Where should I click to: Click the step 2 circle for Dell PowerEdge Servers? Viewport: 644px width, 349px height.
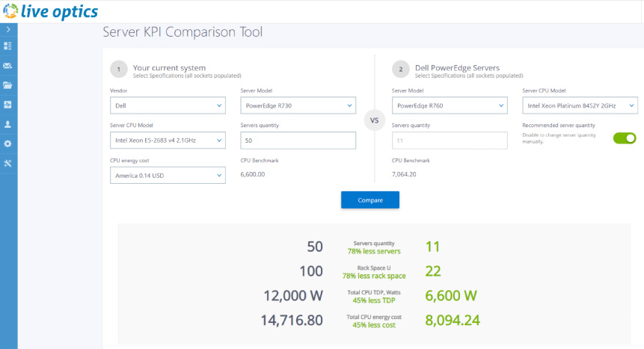(x=401, y=70)
